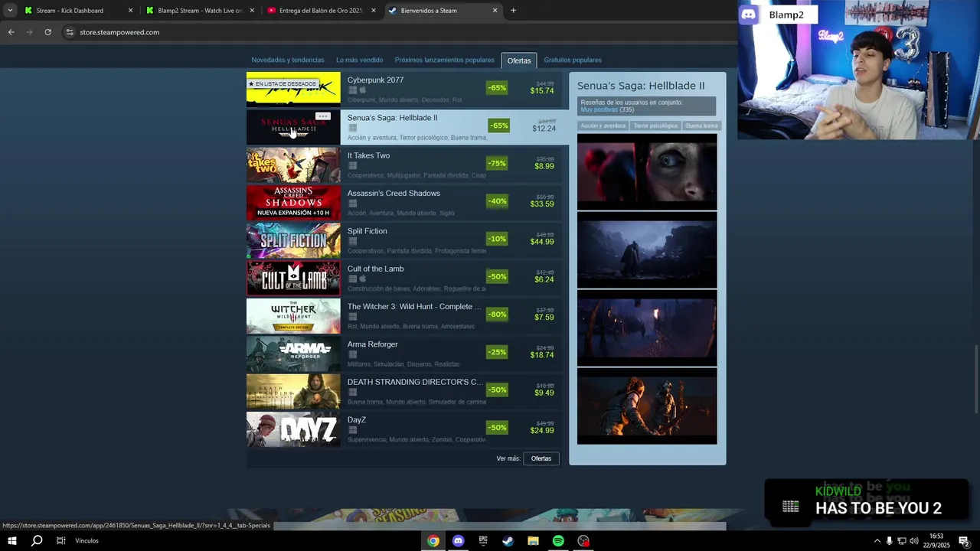This screenshot has width=980, height=551.
Task: Open DayZ game thumbnail
Action: pyautogui.click(x=293, y=429)
